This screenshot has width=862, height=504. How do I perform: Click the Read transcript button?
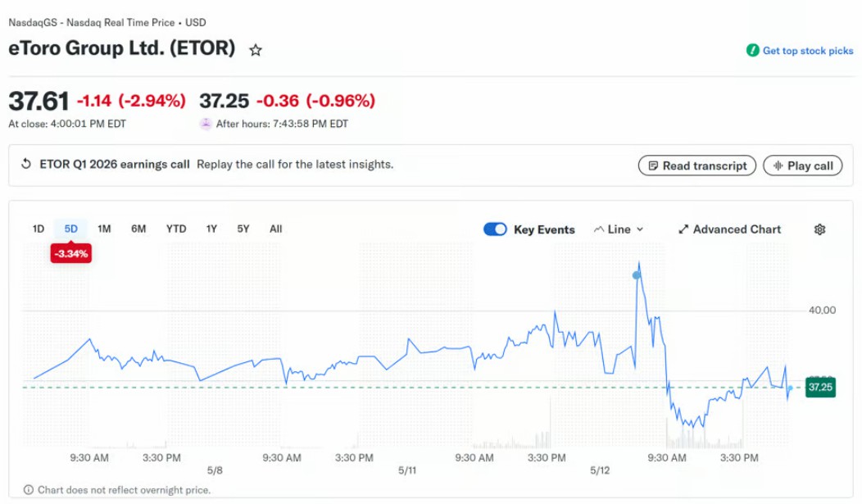(697, 166)
